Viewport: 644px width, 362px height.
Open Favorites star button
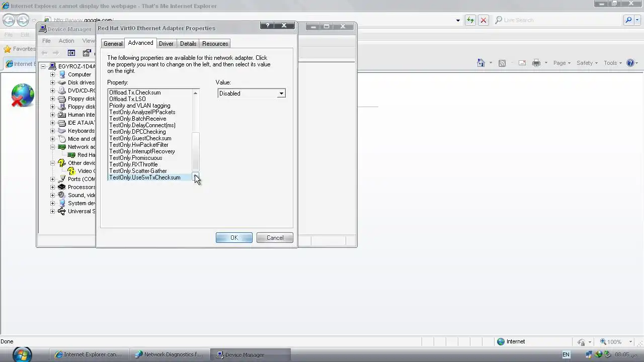[x=20, y=49]
